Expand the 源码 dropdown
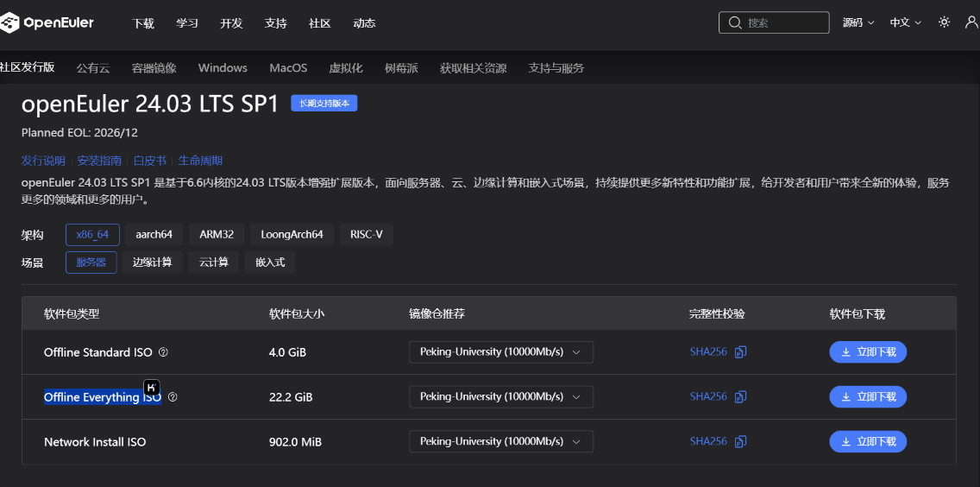This screenshot has height=487, width=980. click(x=857, y=22)
